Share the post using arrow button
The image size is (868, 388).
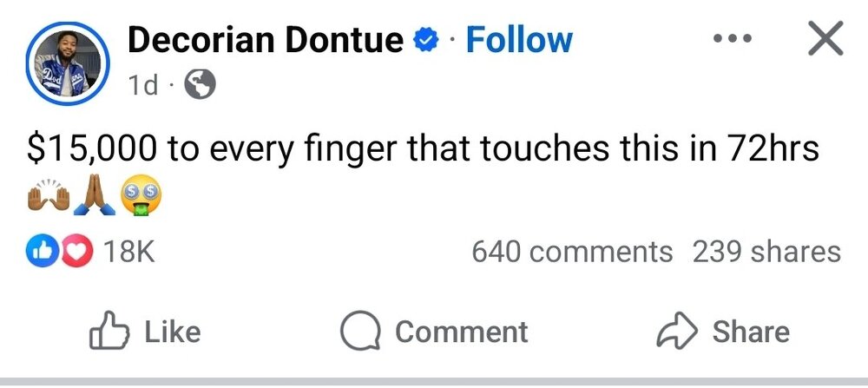[723, 332]
